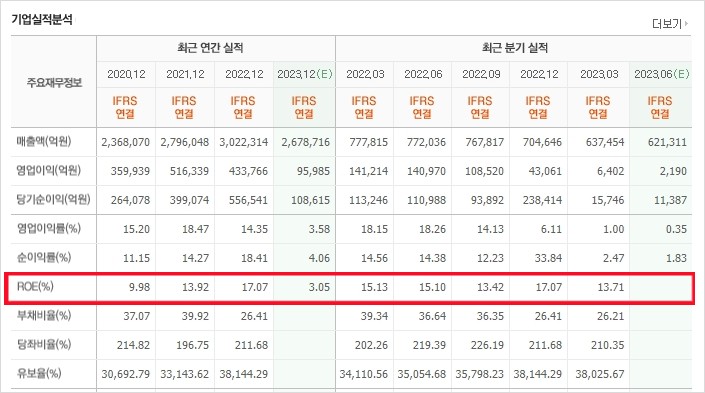705x393 pixels.
Task: Select reserve ratio value 38,025.67
Action: (x=600, y=374)
